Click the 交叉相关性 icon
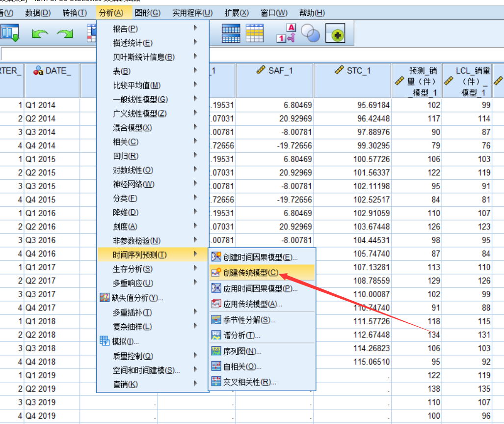The image size is (504, 424). (x=216, y=382)
